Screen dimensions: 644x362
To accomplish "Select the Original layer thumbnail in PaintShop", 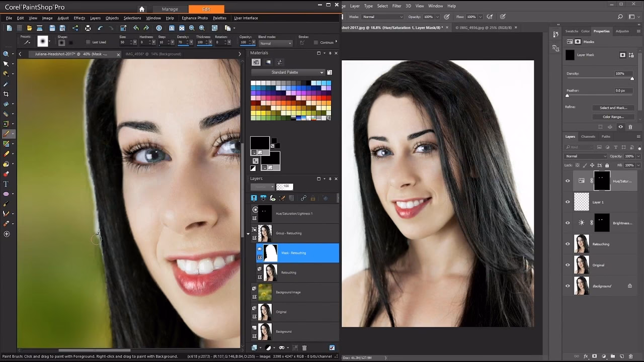I will [265, 312].
